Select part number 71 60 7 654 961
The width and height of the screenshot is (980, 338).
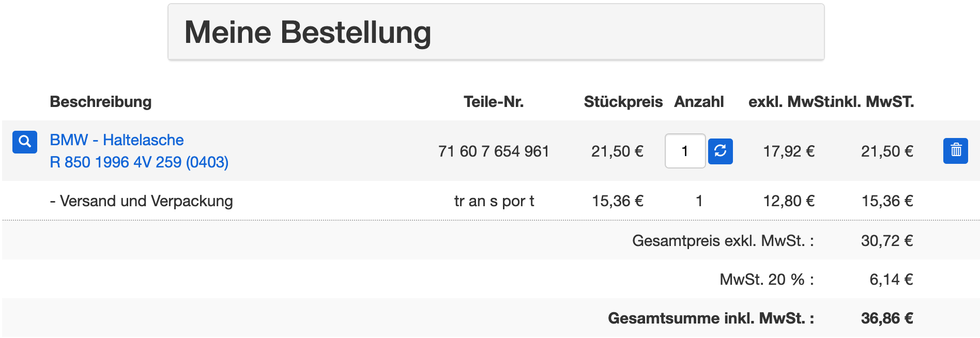tap(494, 151)
